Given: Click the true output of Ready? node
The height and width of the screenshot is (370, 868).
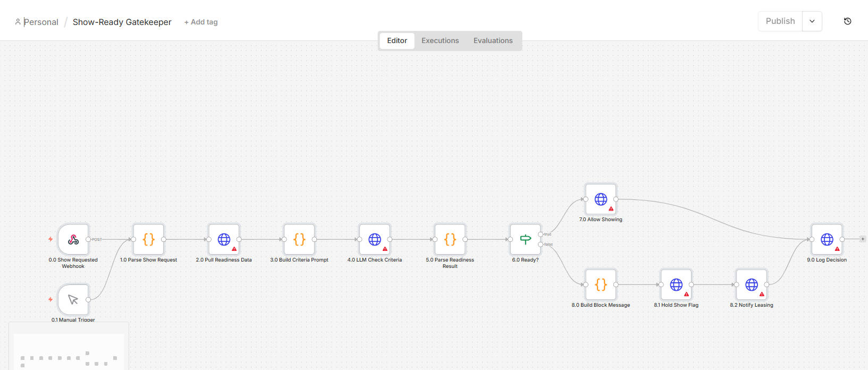Looking at the screenshot, I should 541,234.
